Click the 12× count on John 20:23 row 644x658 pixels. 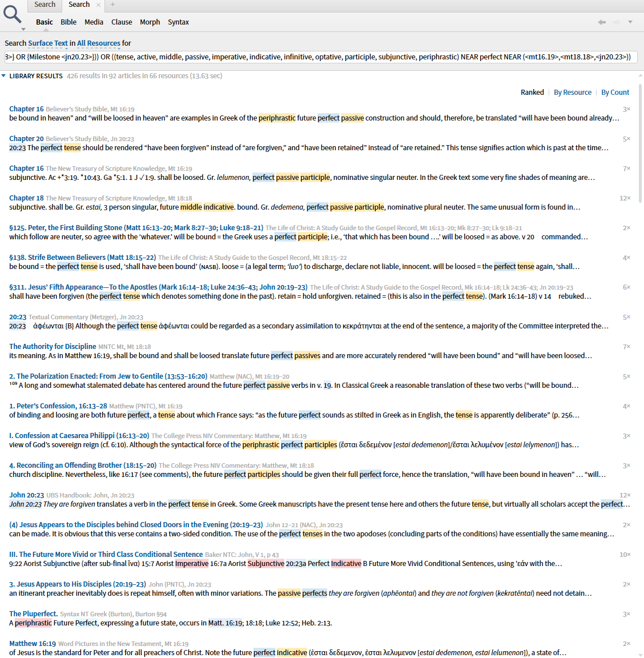pyautogui.click(x=625, y=495)
